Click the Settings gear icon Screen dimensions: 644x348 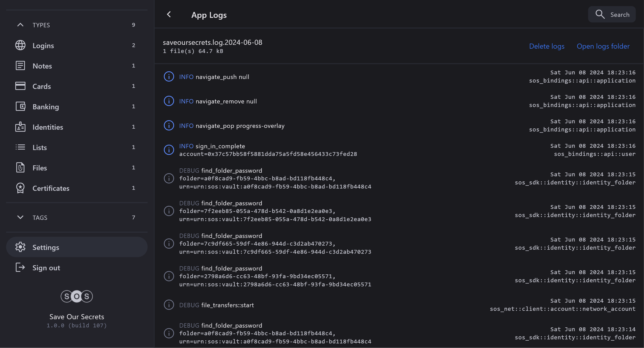[x=20, y=247]
